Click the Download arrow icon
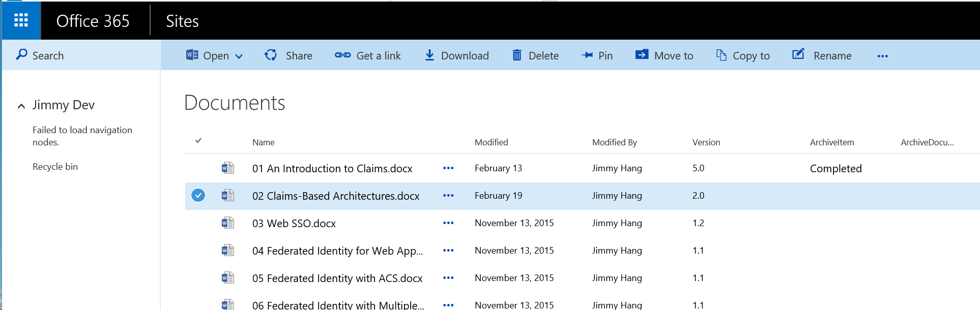980x310 pixels. point(429,55)
